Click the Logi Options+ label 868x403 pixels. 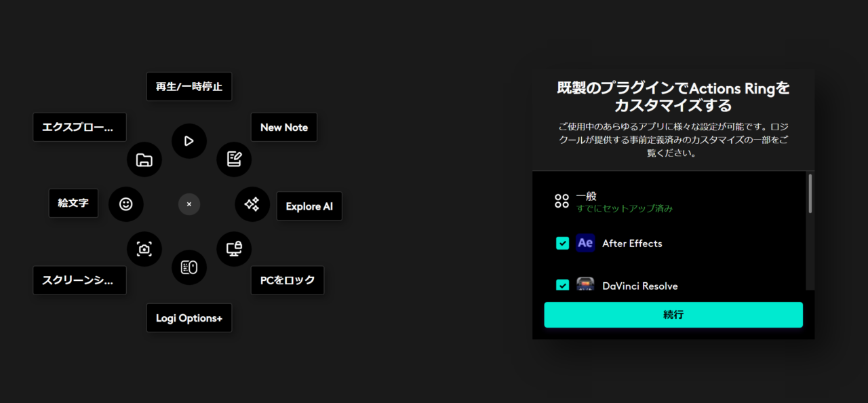click(x=189, y=318)
